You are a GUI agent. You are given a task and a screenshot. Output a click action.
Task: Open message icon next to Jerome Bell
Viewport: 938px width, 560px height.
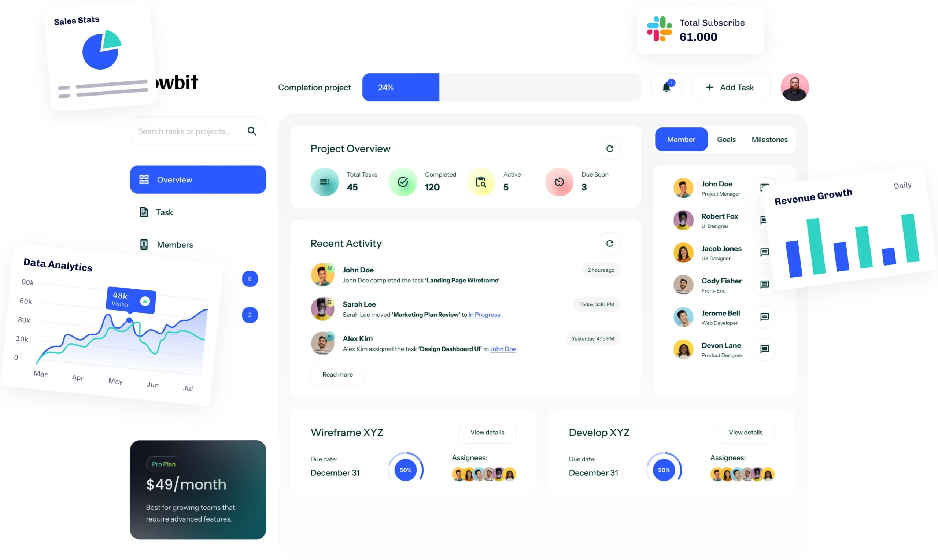click(764, 316)
